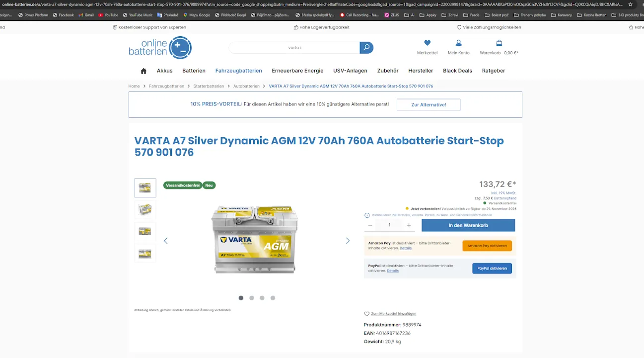Click the main VARTA AGM battery image
The width and height of the screenshot is (644, 358).
pos(255,239)
